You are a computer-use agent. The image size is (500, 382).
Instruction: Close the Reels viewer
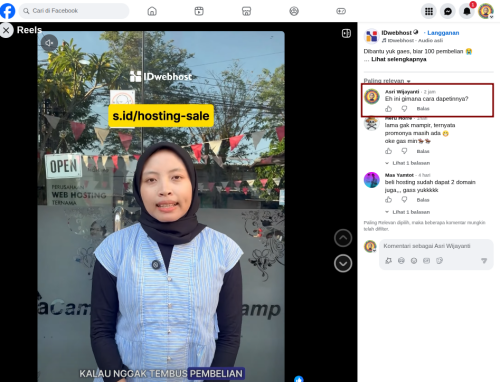click(x=6, y=30)
